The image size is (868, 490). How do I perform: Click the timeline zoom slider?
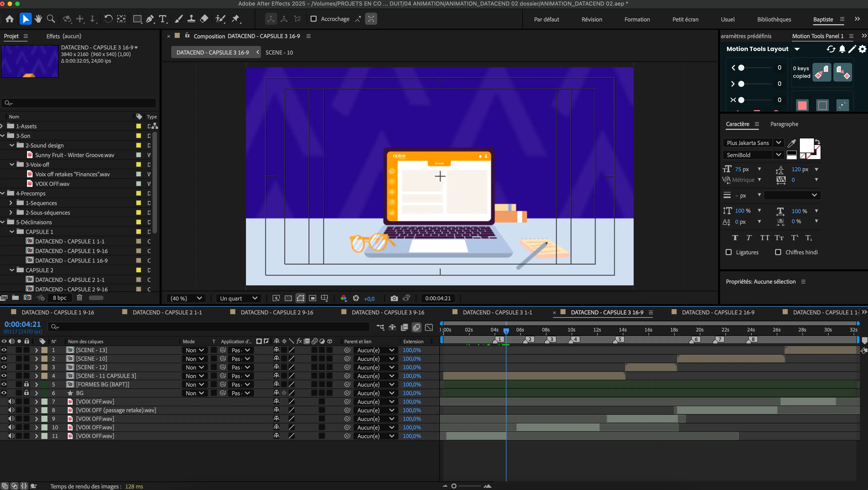454,486
